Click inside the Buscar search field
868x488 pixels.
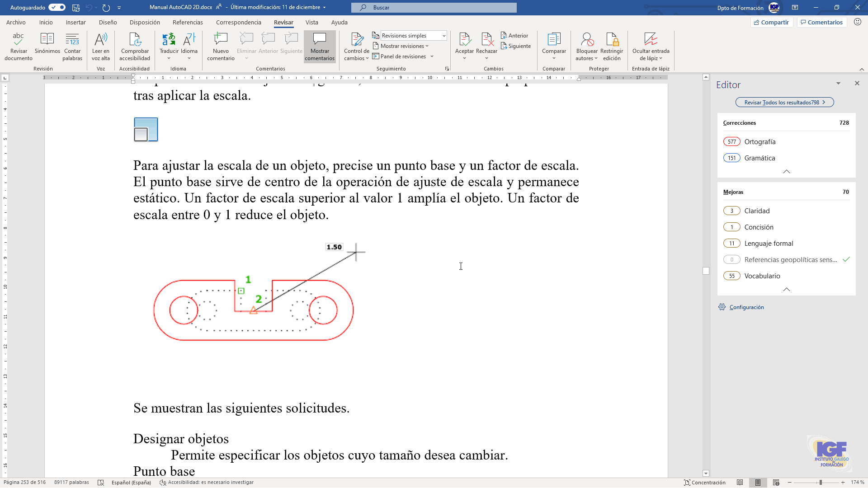[x=433, y=7]
